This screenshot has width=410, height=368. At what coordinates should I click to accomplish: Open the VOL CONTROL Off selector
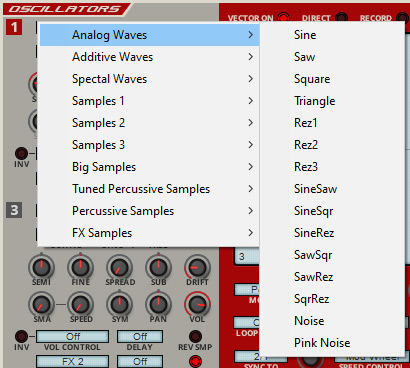pyautogui.click(x=72, y=336)
